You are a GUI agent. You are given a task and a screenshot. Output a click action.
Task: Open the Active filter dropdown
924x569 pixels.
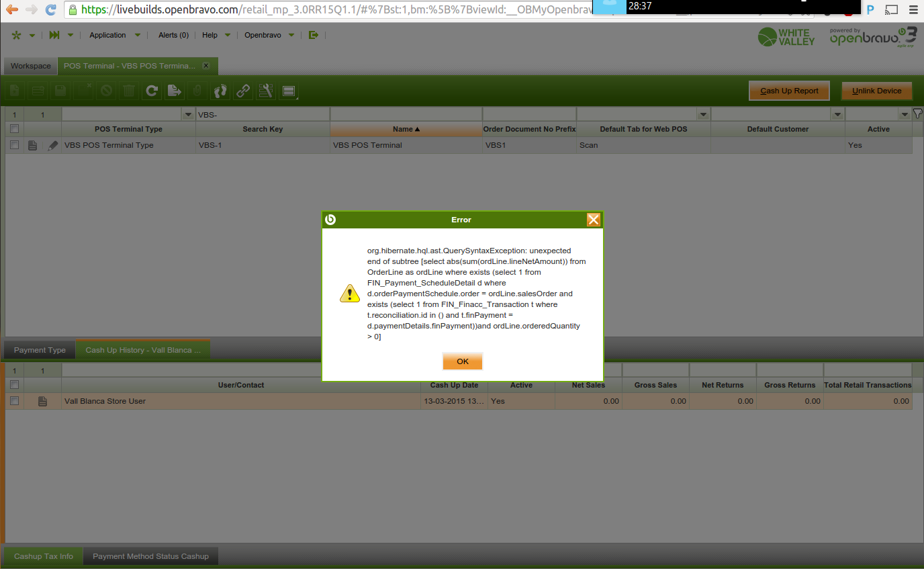tap(905, 115)
